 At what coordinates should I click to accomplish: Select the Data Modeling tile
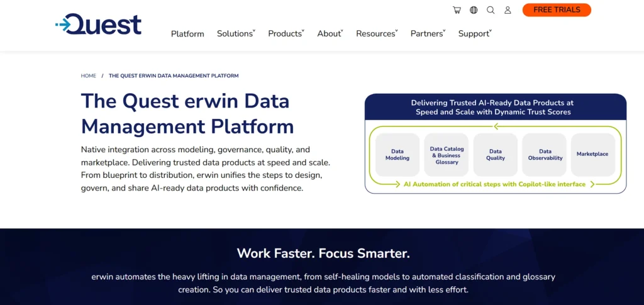coord(397,155)
